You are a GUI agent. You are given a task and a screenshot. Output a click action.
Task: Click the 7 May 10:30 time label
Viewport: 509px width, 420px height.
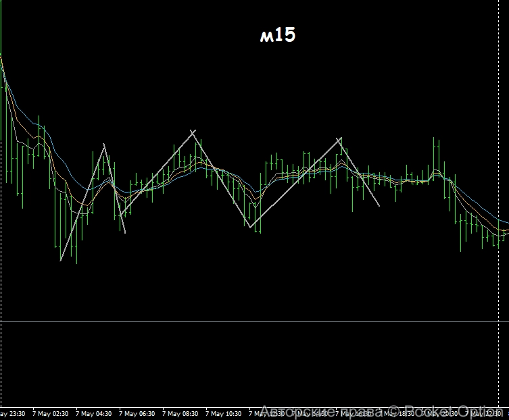tap(224, 413)
